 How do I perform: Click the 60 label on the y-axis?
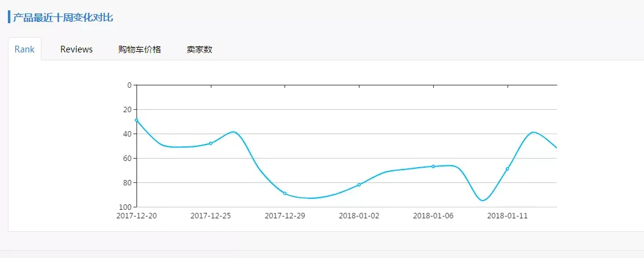127,159
